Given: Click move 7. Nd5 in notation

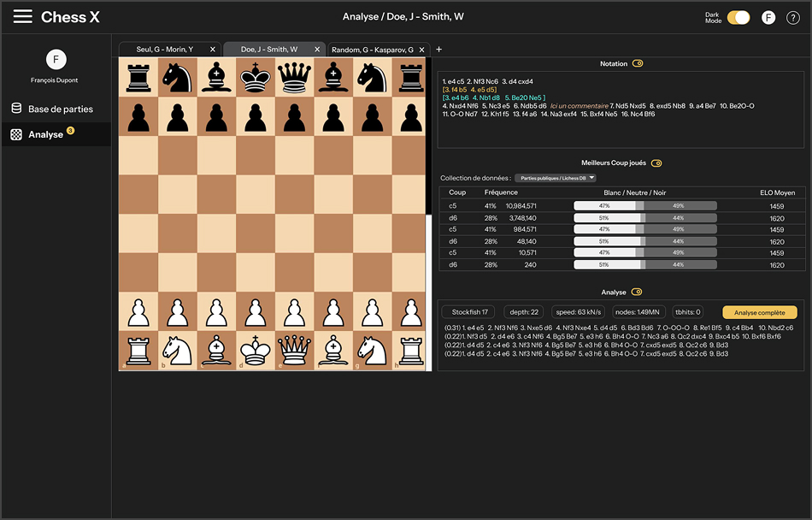Looking at the screenshot, I should 621,105.
